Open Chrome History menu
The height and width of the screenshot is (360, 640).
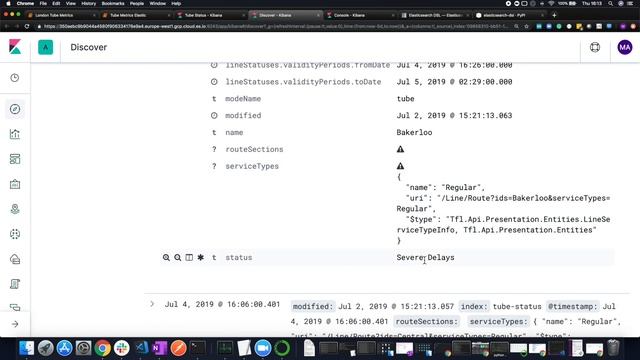point(88,3)
